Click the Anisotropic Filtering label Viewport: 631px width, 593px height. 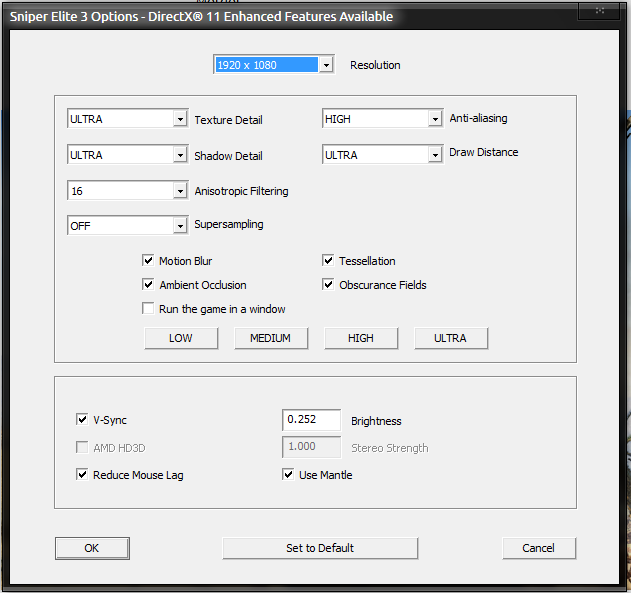click(241, 191)
